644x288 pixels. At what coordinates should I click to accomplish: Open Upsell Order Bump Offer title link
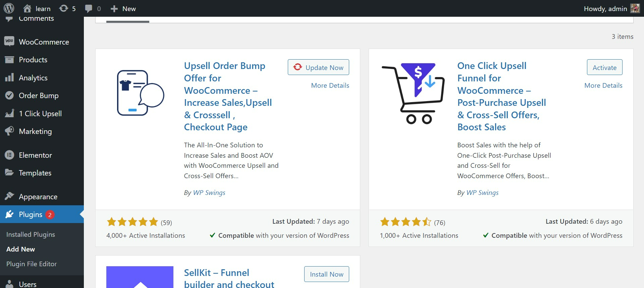[228, 96]
